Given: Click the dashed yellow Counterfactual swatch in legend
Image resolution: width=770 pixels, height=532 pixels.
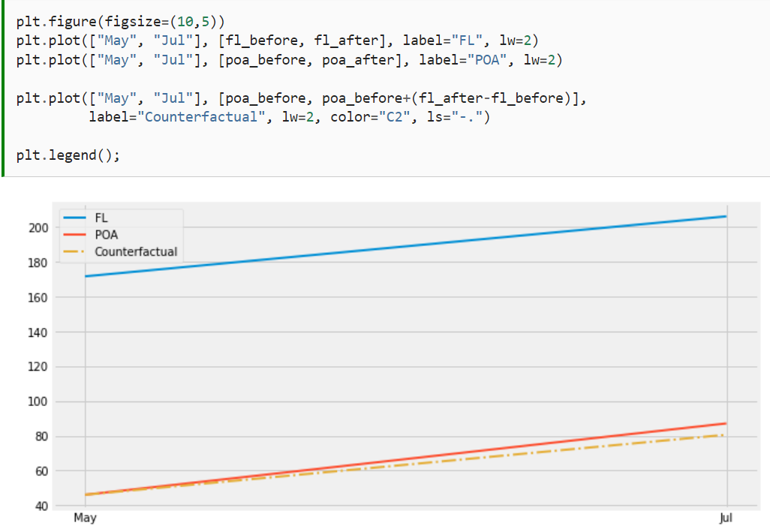Looking at the screenshot, I should click(74, 252).
